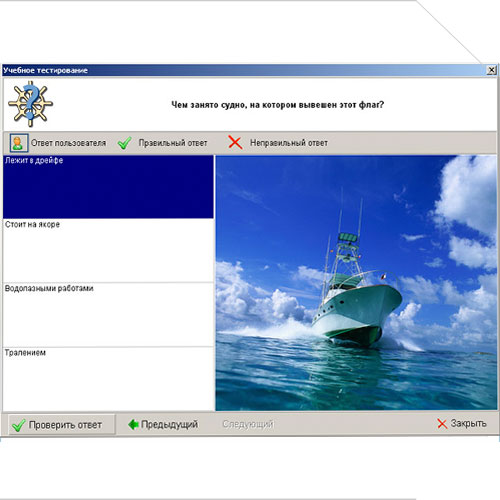
Task: Click the disabled Следующий button
Action: coord(248,424)
